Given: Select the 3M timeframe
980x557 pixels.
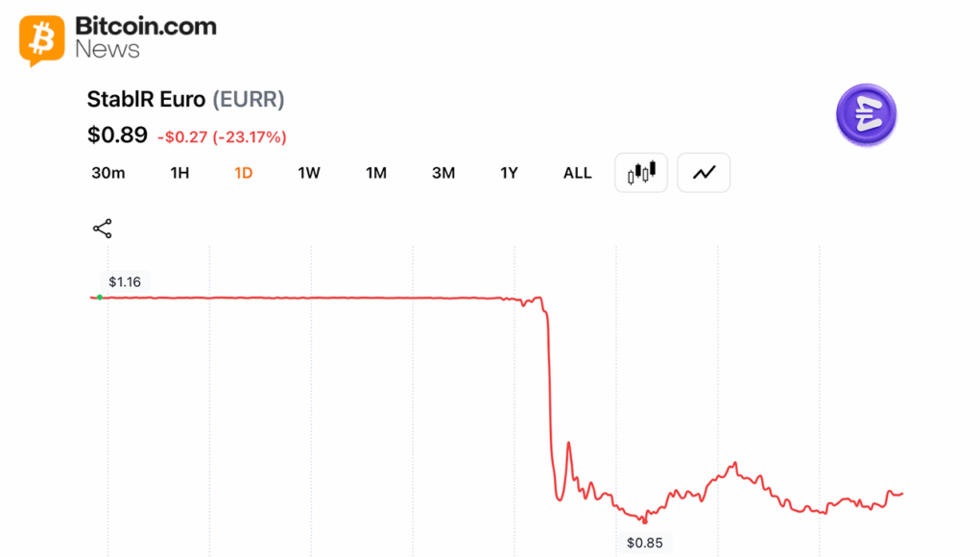Looking at the screenshot, I should point(443,173).
